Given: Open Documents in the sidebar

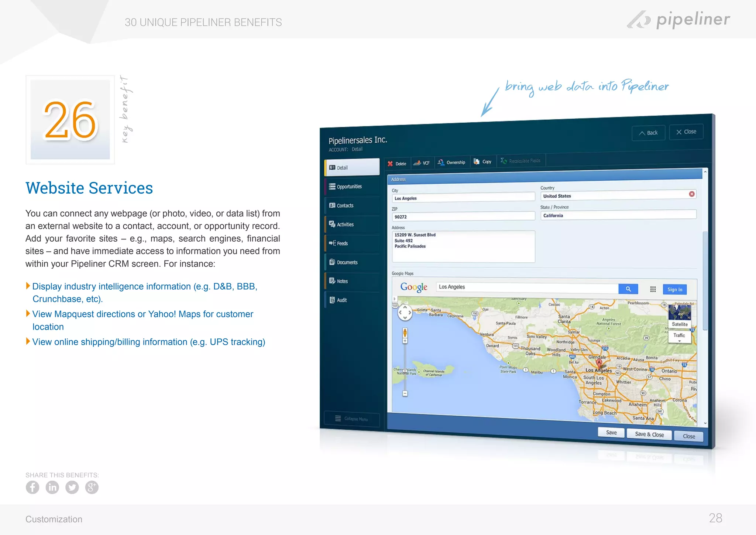Looking at the screenshot, I should pyautogui.click(x=352, y=262).
